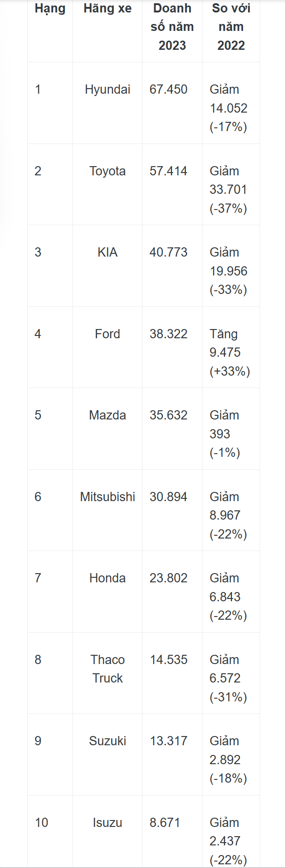
Task: Select Suzuki's sales figure 13.317
Action: pyautogui.click(x=168, y=741)
